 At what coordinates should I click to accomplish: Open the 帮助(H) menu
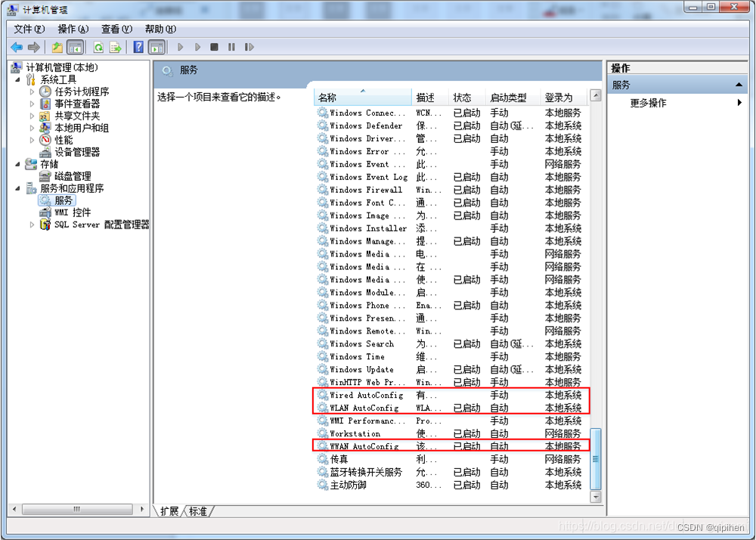coord(160,29)
